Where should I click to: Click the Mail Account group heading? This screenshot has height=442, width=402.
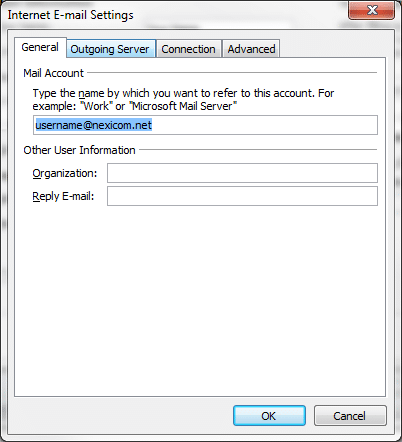coord(53,73)
